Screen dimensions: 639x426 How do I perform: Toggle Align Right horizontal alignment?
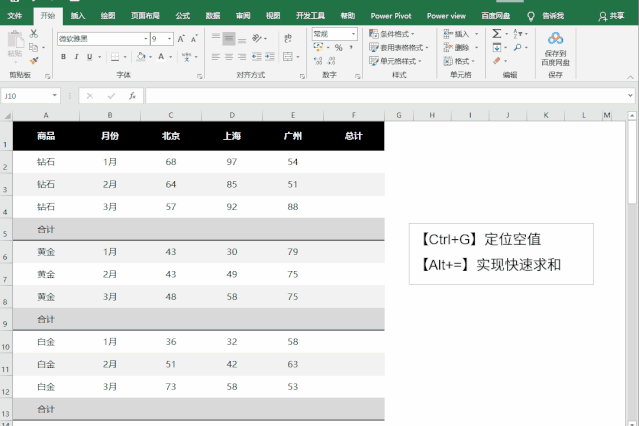(x=242, y=57)
